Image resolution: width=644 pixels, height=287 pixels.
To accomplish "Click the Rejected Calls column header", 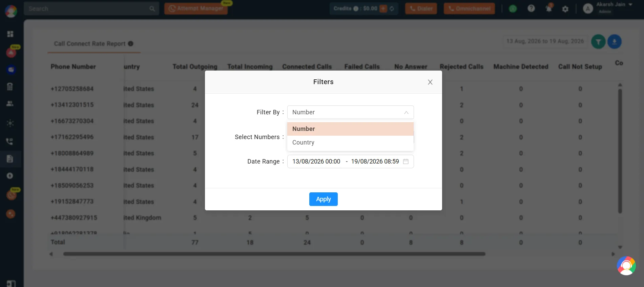I will pyautogui.click(x=461, y=67).
